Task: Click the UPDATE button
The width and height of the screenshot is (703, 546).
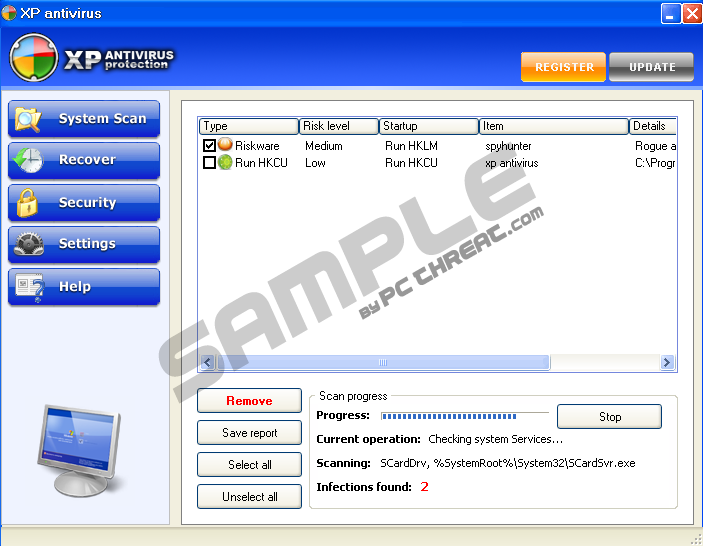Action: [651, 67]
